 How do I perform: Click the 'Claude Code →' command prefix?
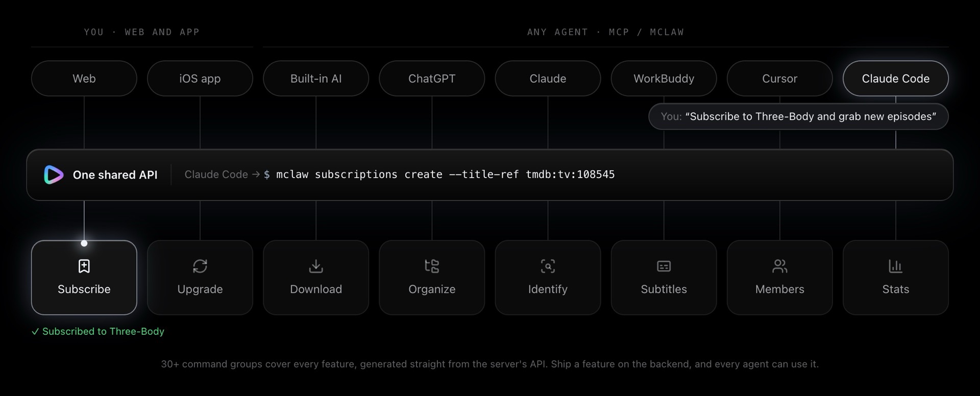coord(222,175)
